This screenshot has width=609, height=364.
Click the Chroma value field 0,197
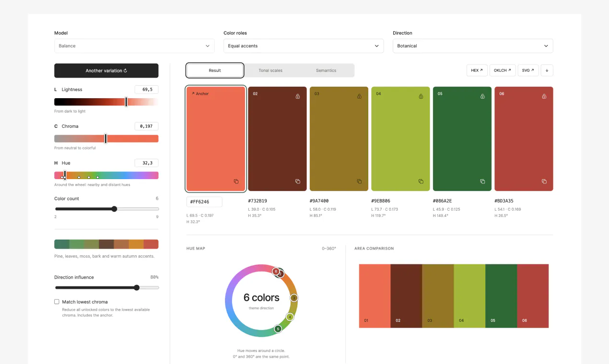click(x=146, y=126)
